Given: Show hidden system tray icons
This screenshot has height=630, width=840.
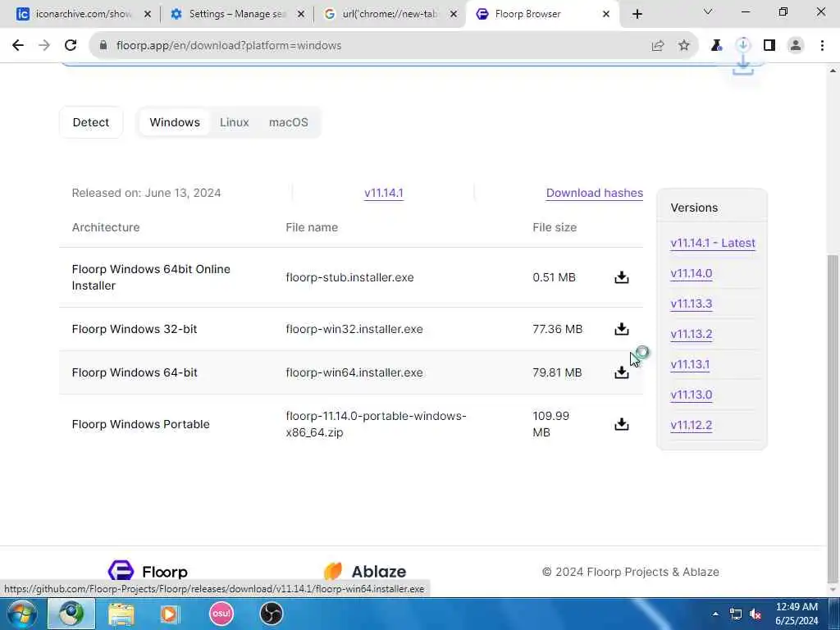Looking at the screenshot, I should pos(715,614).
